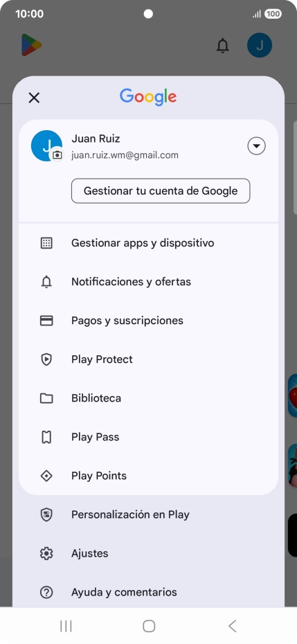The width and height of the screenshot is (297, 644).
Task: Choose the Play Pass menu label
Action: pyautogui.click(x=96, y=437)
